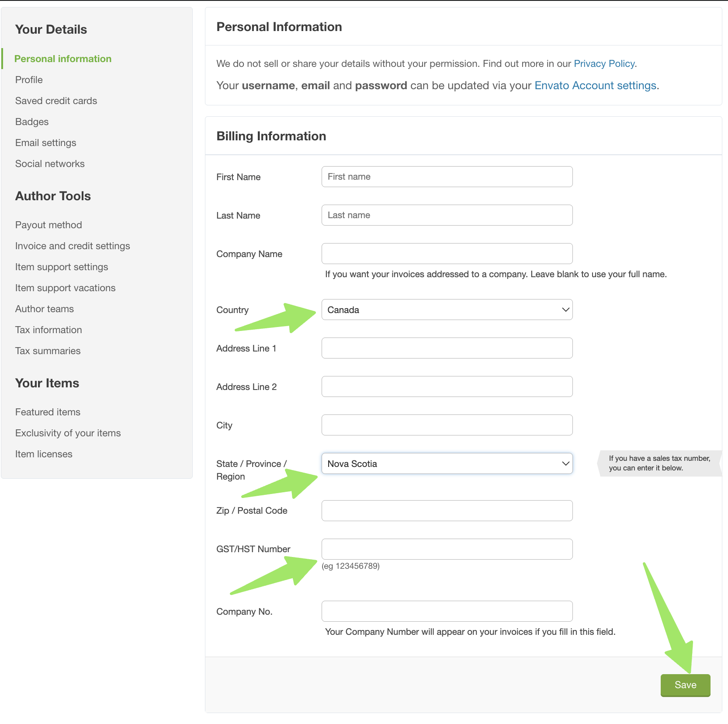The image size is (728, 724).
Task: Click the Save button
Action: click(685, 685)
